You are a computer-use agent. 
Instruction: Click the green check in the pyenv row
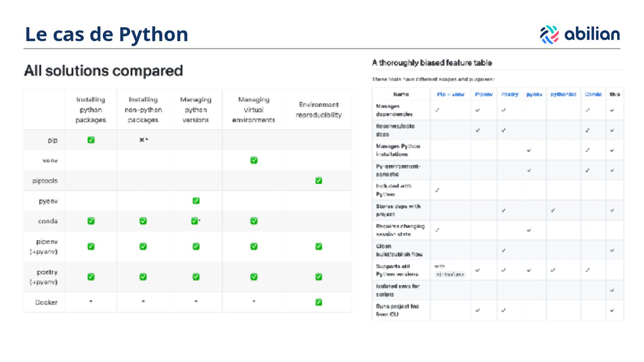pyautogui.click(x=195, y=201)
